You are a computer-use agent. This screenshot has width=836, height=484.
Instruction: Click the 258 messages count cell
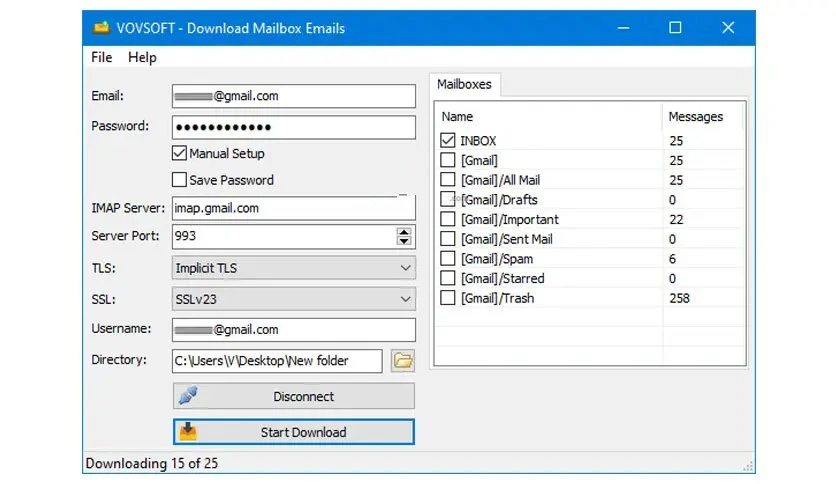point(679,298)
